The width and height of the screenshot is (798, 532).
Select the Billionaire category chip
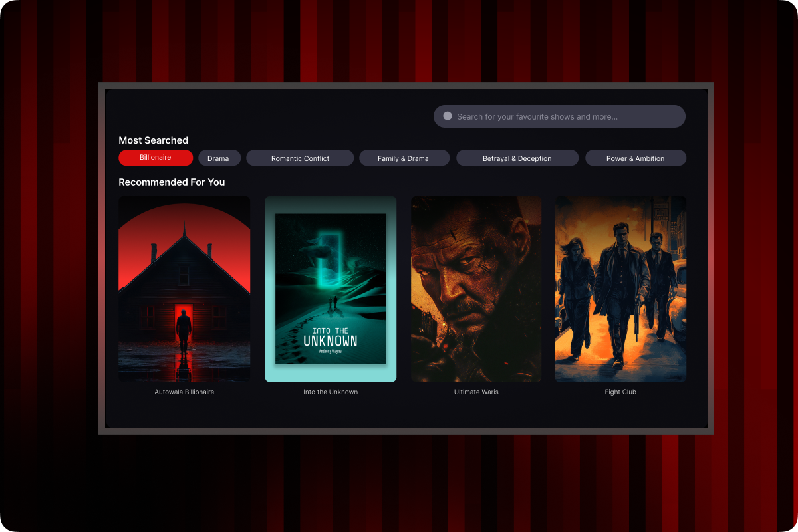tap(156, 158)
